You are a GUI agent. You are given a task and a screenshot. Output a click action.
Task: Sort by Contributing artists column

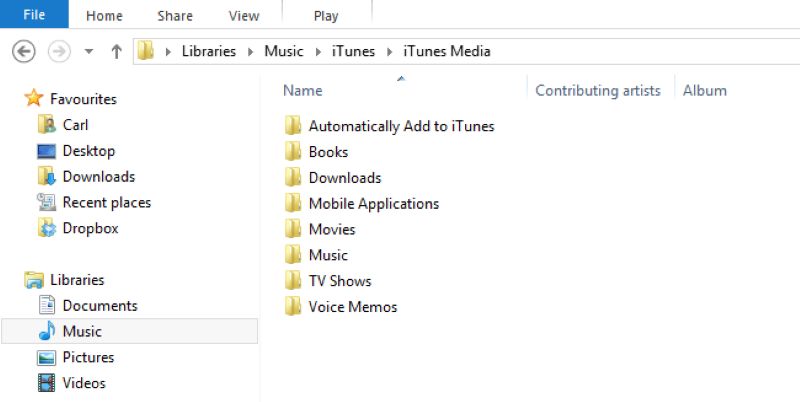click(x=597, y=90)
